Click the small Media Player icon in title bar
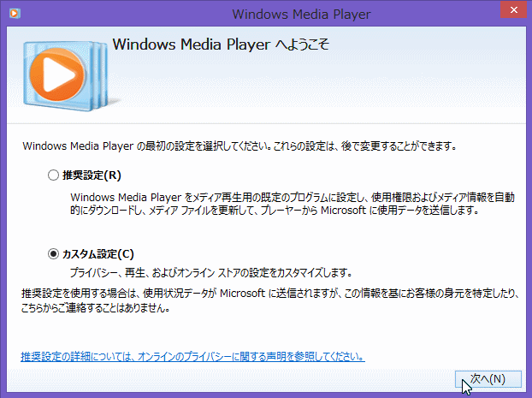This screenshot has width=532, height=398. point(12,14)
